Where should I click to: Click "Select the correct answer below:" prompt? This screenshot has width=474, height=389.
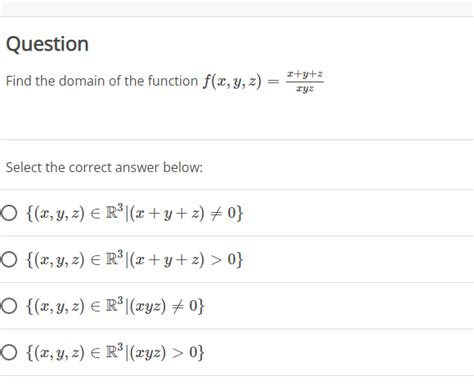[x=104, y=167]
